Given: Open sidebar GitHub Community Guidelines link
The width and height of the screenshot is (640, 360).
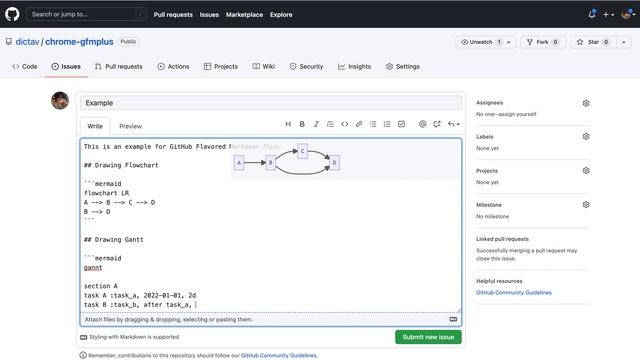Looking at the screenshot, I should tap(513, 293).
